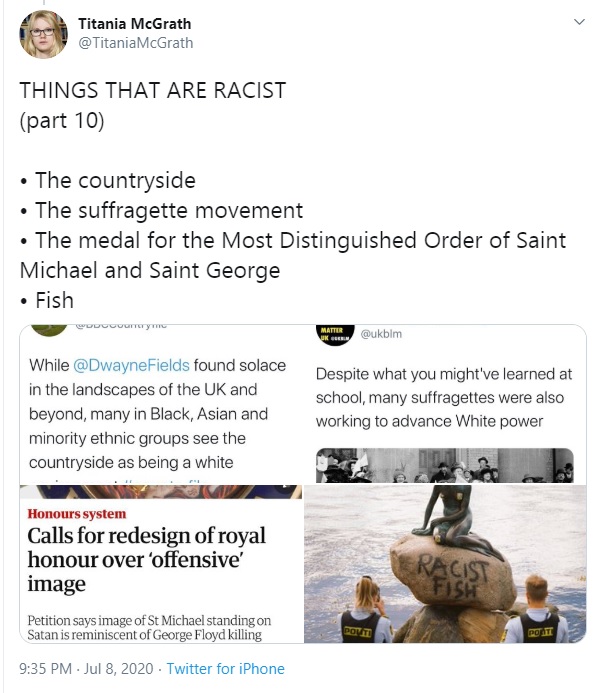
Task: Open the Twitter for iPhone source link
Action: (x=225, y=669)
